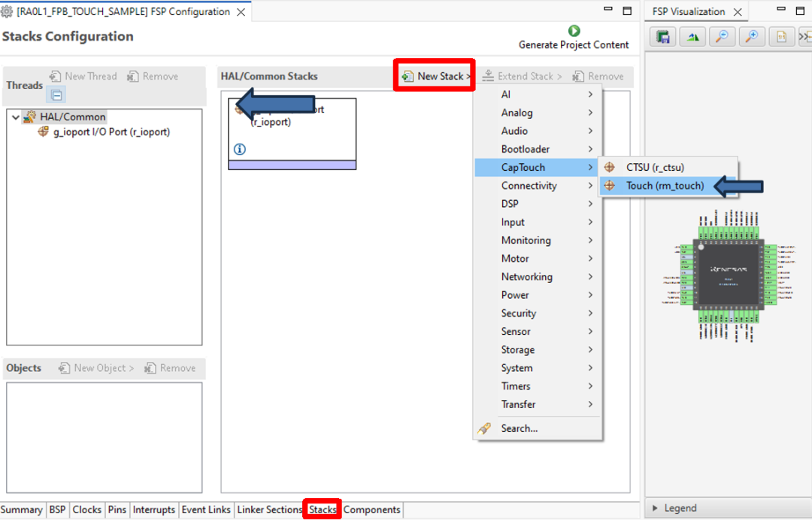Click the zoom in magnifier icon
Viewport: 812px width, 520px height.
click(x=751, y=37)
